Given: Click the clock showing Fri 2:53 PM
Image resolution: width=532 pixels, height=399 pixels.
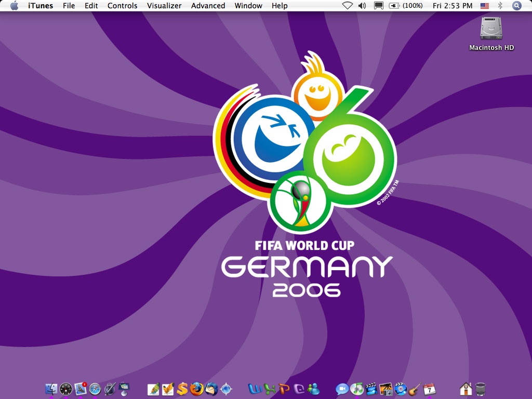Looking at the screenshot, I should click(x=453, y=5).
